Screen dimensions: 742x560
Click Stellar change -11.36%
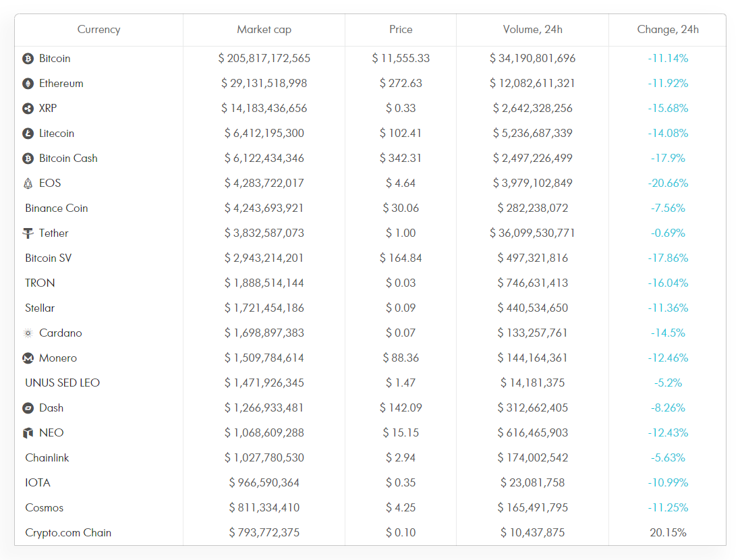tap(668, 308)
